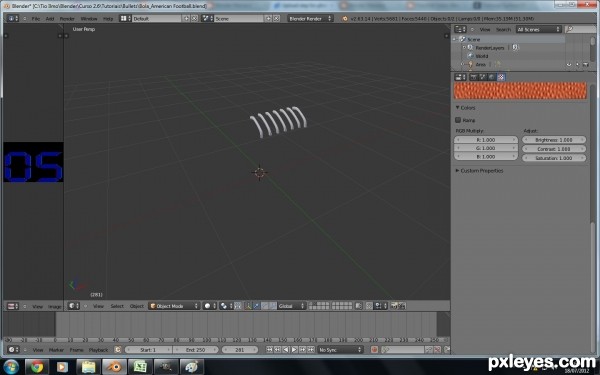Open the 3D view Object menu
This screenshot has height=375, width=600.
point(137,306)
